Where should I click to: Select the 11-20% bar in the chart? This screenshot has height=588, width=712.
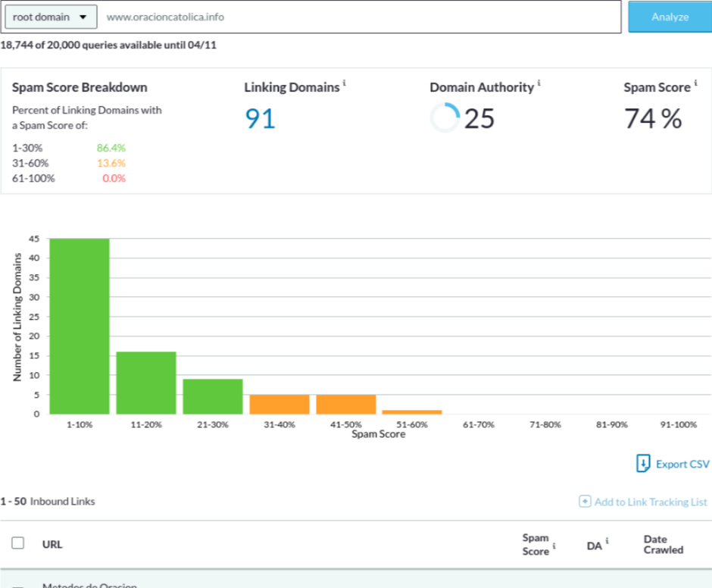(146, 383)
